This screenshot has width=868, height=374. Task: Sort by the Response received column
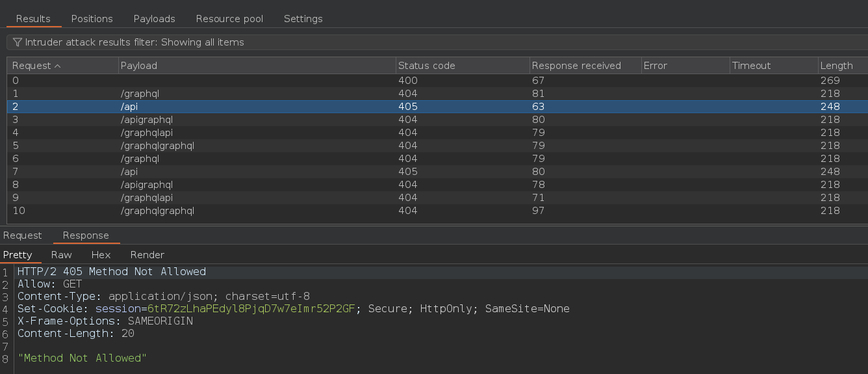pyautogui.click(x=584, y=66)
